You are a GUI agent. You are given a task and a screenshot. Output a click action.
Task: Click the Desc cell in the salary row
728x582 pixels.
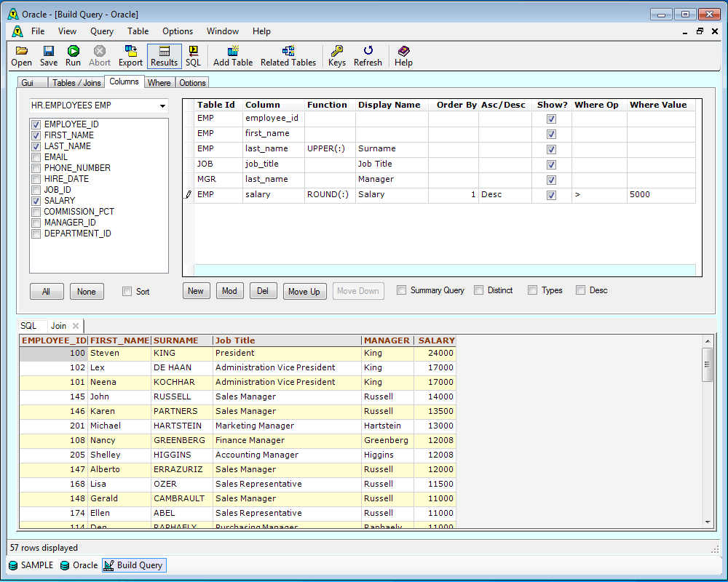click(x=505, y=195)
